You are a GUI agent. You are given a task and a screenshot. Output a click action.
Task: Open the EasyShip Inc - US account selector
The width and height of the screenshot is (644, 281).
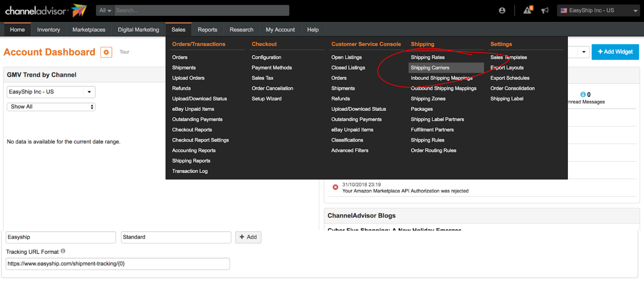point(598,10)
